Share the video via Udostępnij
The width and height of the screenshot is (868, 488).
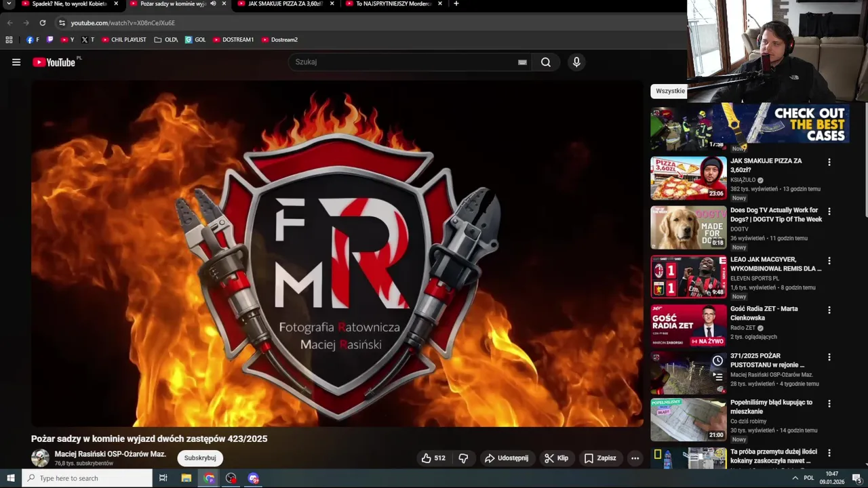[507, 458]
